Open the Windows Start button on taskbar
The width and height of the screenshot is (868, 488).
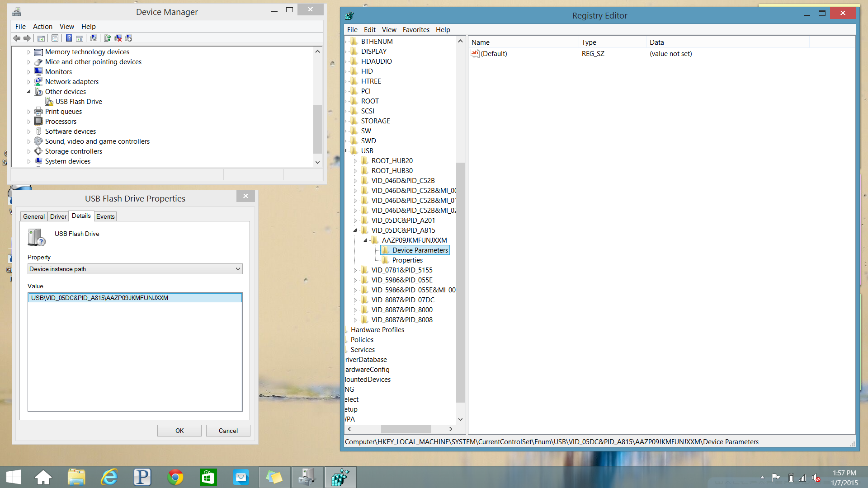click(14, 477)
